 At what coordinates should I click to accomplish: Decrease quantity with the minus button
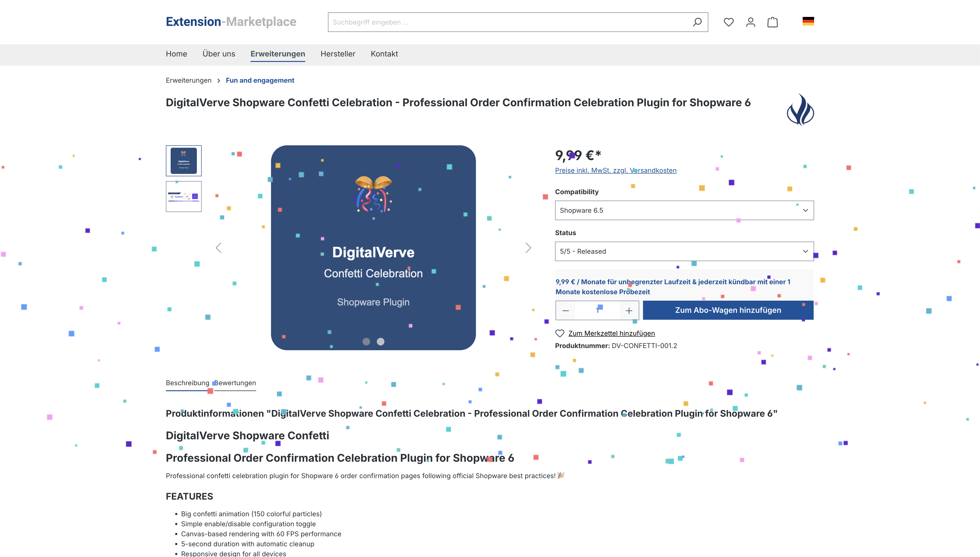(566, 311)
